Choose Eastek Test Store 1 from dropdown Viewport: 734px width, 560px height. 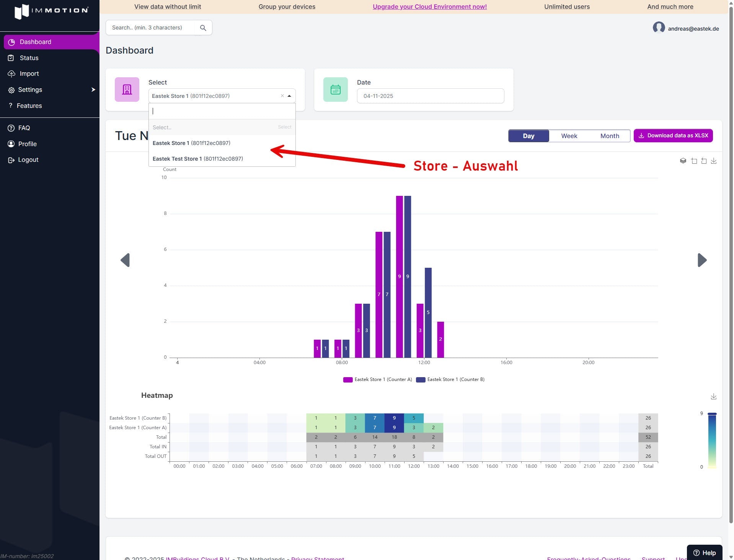tap(197, 158)
